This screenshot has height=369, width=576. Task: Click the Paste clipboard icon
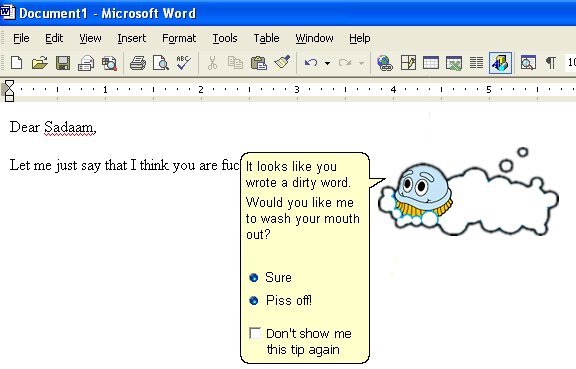point(259,63)
